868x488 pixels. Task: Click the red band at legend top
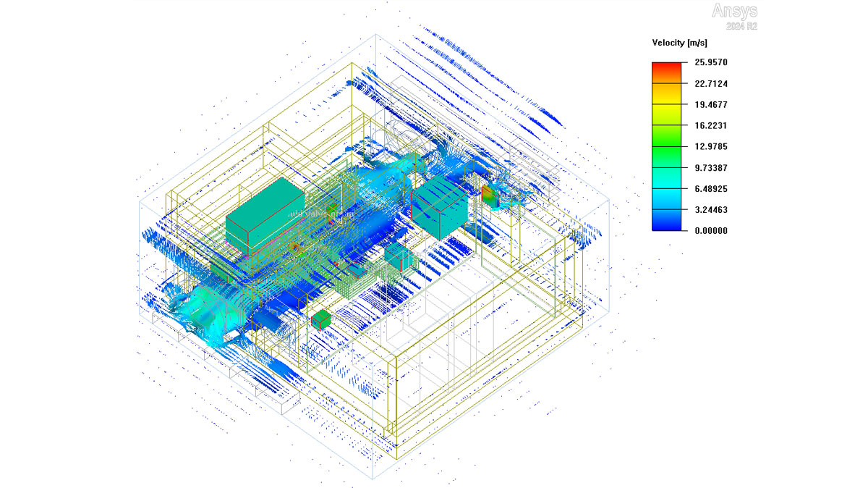pos(668,70)
